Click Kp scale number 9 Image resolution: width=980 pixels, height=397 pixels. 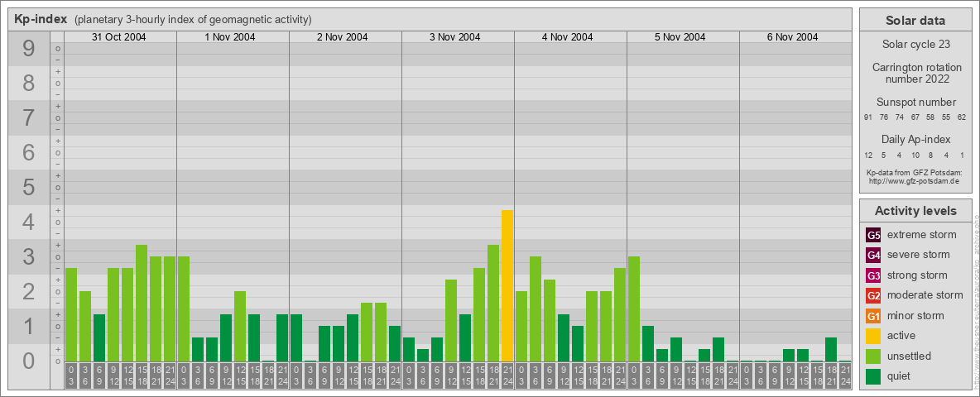tap(29, 49)
